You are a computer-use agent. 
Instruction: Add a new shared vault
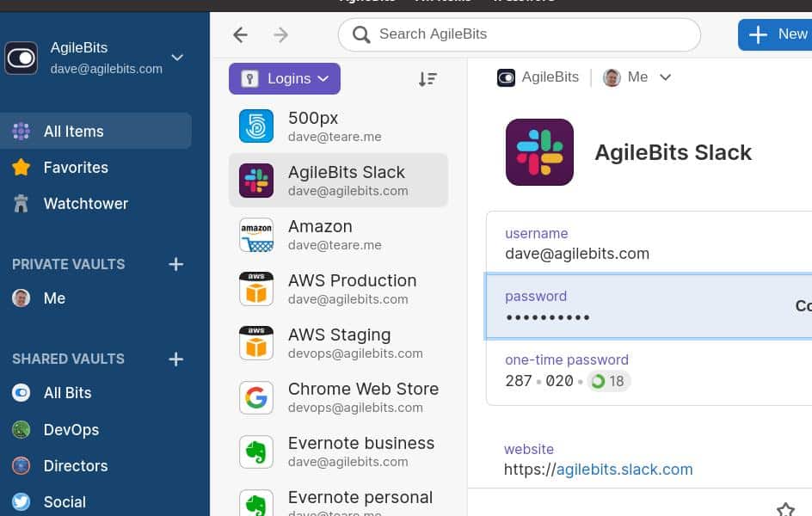tap(175, 359)
